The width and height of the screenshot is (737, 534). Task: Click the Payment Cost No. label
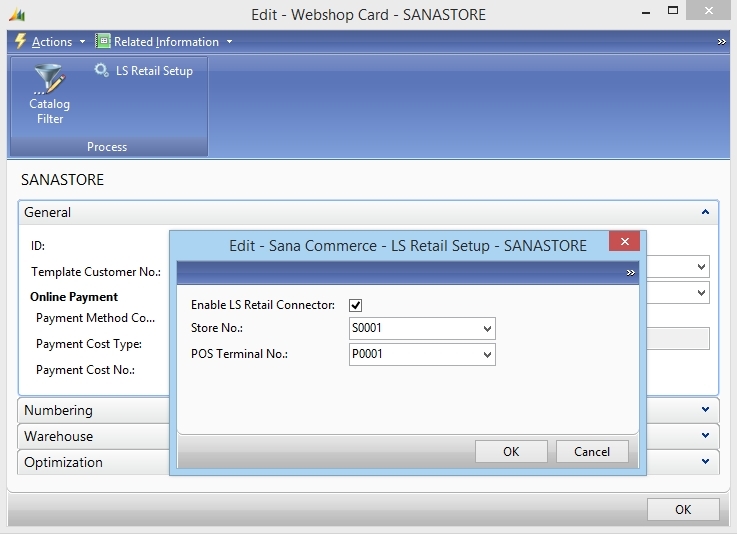click(85, 370)
